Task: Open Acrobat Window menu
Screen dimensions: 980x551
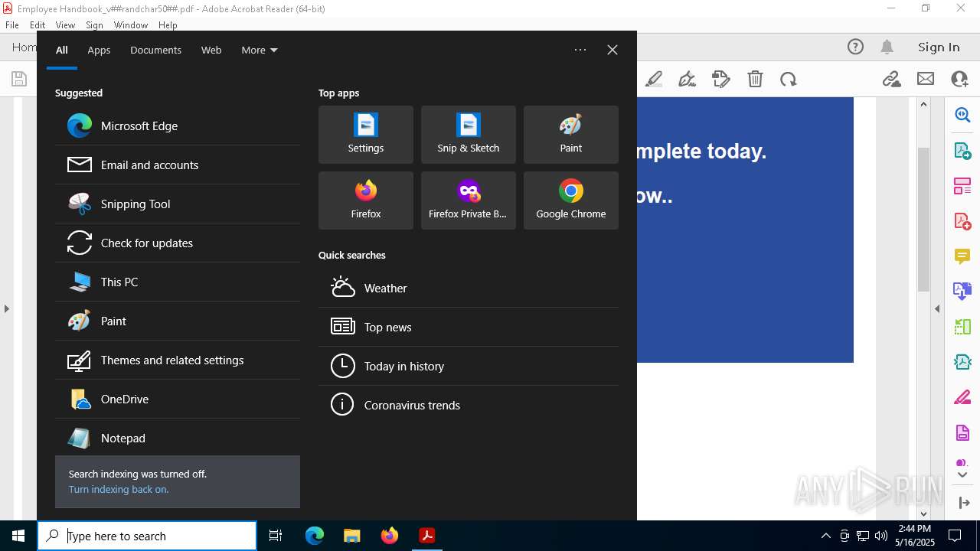Action: tap(131, 25)
